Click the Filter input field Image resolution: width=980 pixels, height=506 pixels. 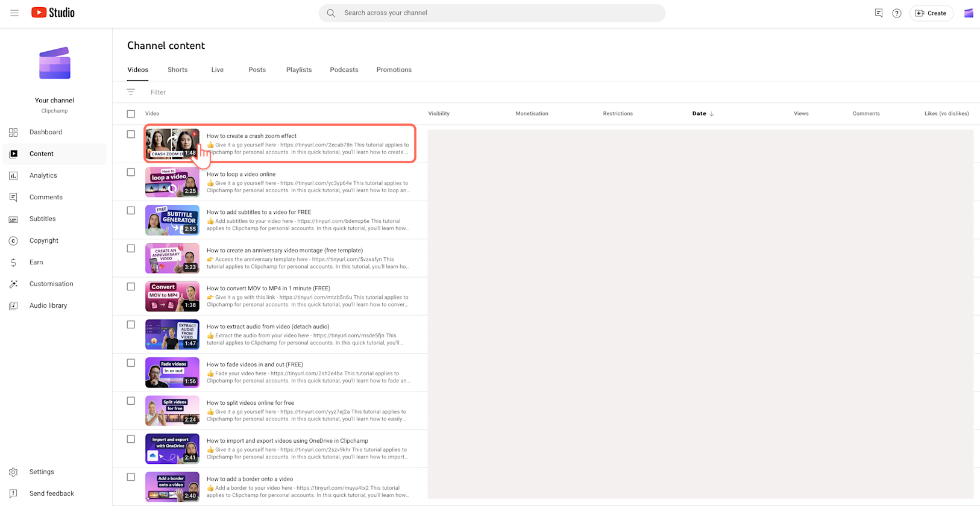158,92
